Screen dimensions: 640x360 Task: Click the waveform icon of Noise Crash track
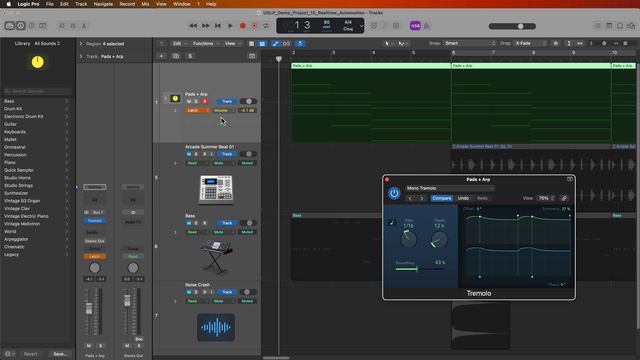[x=216, y=327]
